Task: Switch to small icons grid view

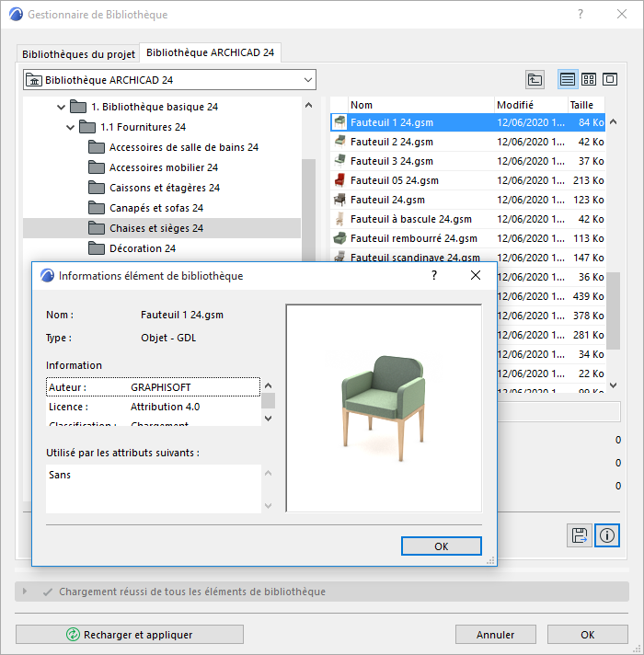Action: 589,79
